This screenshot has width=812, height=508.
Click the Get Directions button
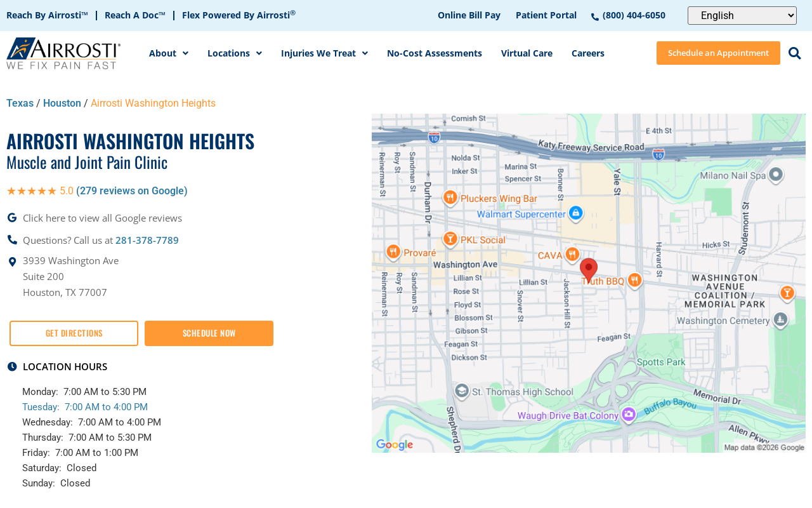pyautogui.click(x=74, y=333)
